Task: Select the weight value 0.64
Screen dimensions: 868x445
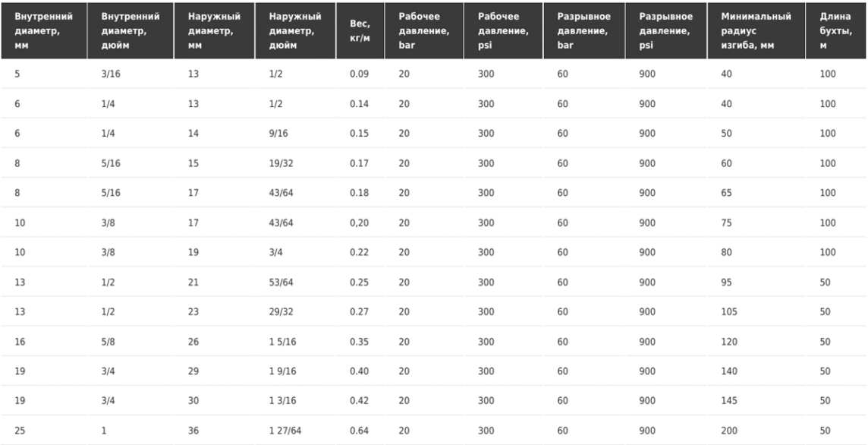Action: click(360, 431)
